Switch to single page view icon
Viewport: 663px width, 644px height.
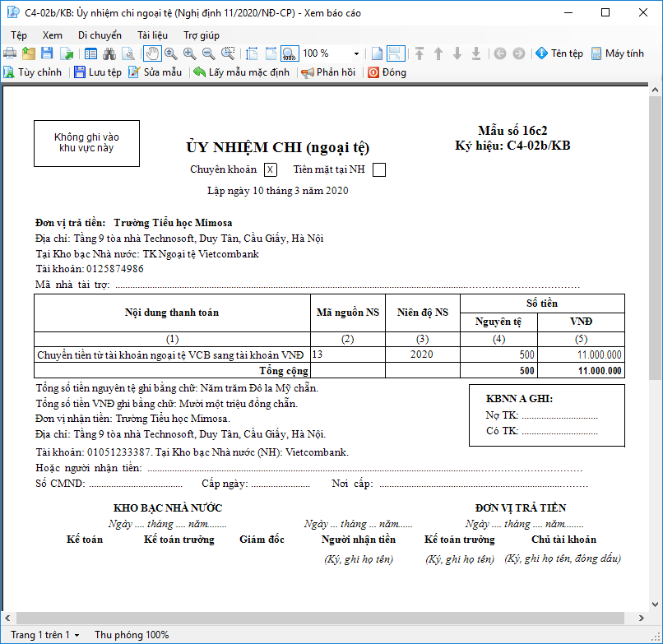tap(377, 53)
